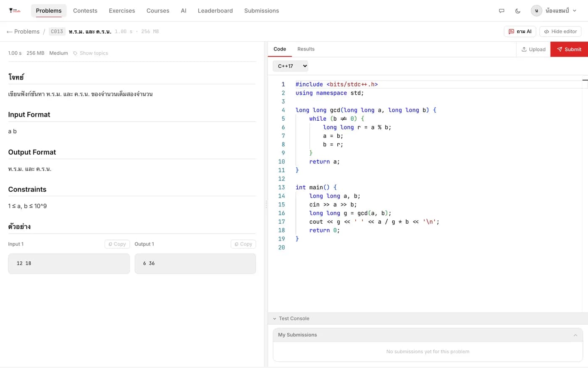Hide the editor panel

click(560, 32)
